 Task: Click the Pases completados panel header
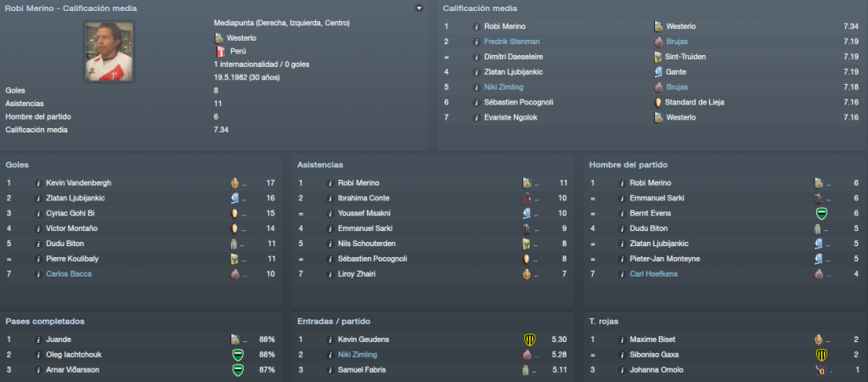(45, 322)
